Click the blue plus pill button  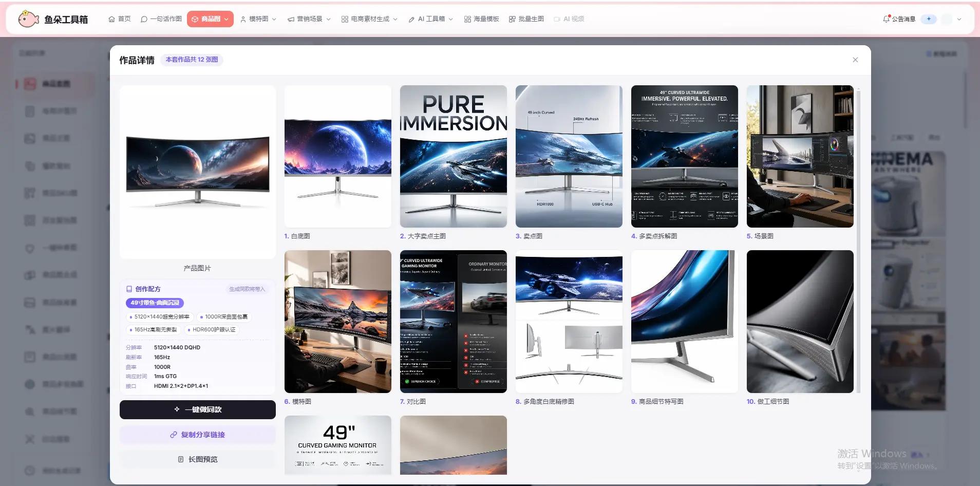929,19
